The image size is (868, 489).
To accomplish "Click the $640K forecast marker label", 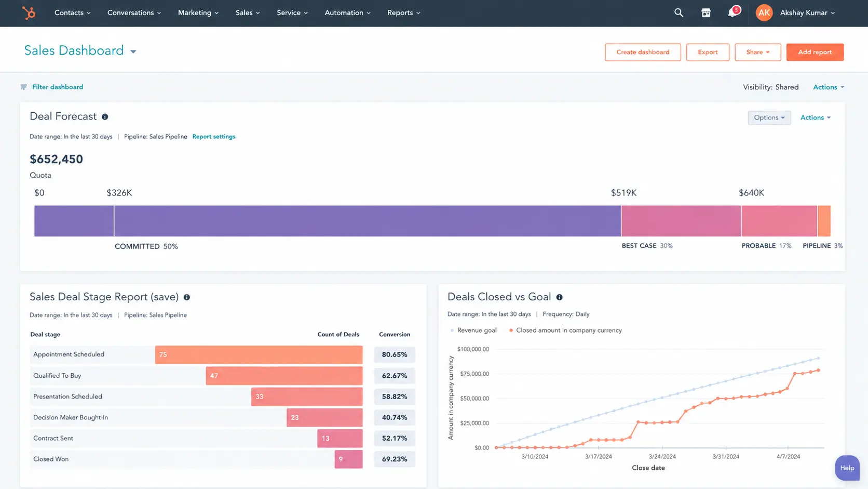I will coord(751,193).
